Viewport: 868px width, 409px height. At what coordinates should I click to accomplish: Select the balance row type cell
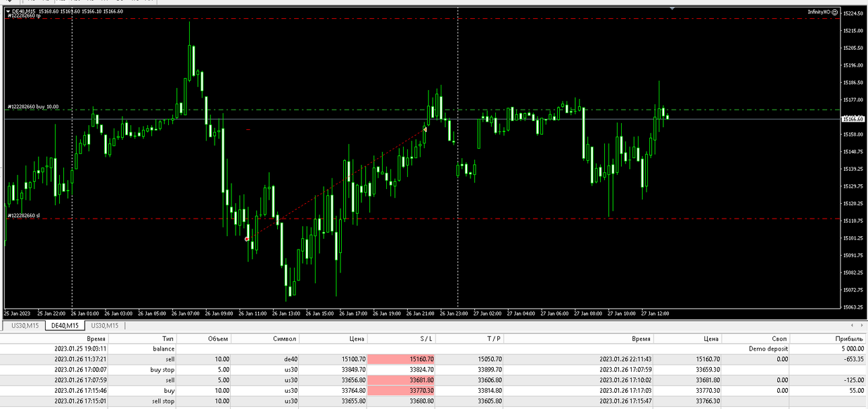(x=164, y=349)
